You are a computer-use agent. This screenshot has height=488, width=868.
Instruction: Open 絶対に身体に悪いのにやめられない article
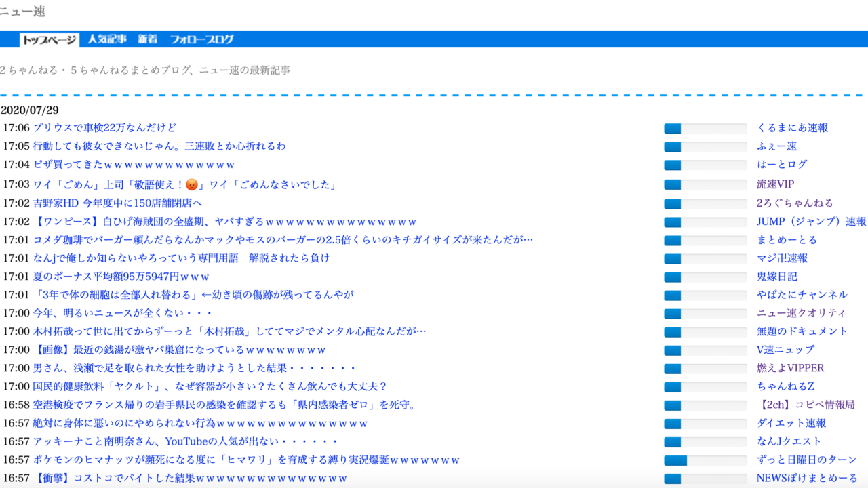click(x=200, y=424)
